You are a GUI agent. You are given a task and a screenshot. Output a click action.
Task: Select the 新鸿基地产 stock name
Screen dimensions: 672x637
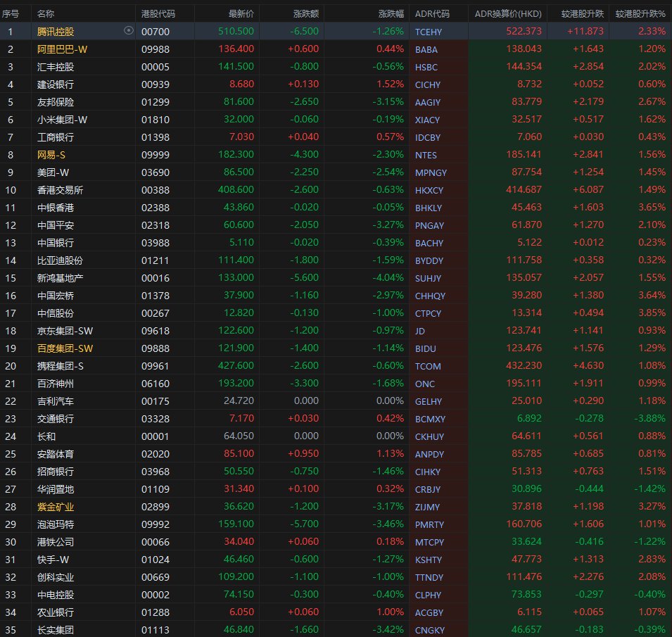[x=60, y=278]
